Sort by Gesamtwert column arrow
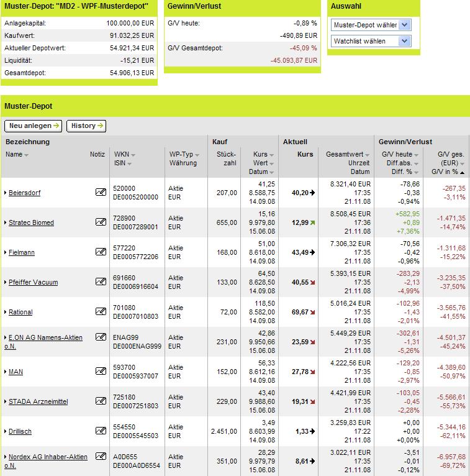The width and height of the screenshot is (470, 476). (x=367, y=155)
